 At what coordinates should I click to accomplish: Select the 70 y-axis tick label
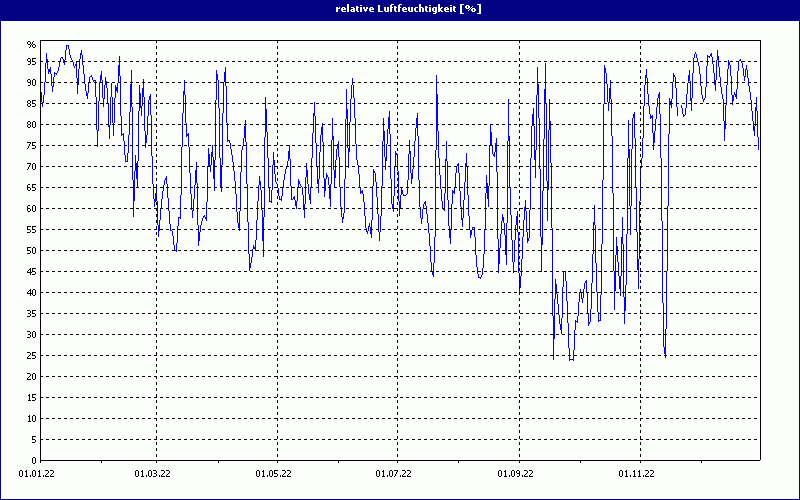[30, 167]
